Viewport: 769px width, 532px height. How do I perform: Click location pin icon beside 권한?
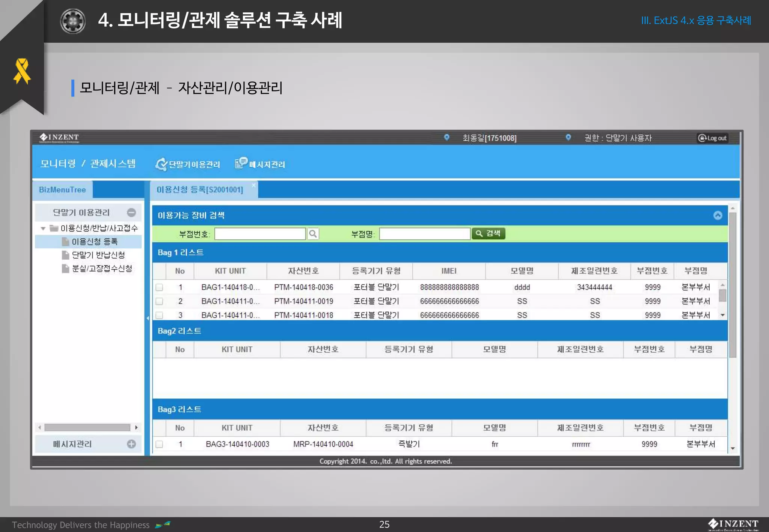[568, 137]
